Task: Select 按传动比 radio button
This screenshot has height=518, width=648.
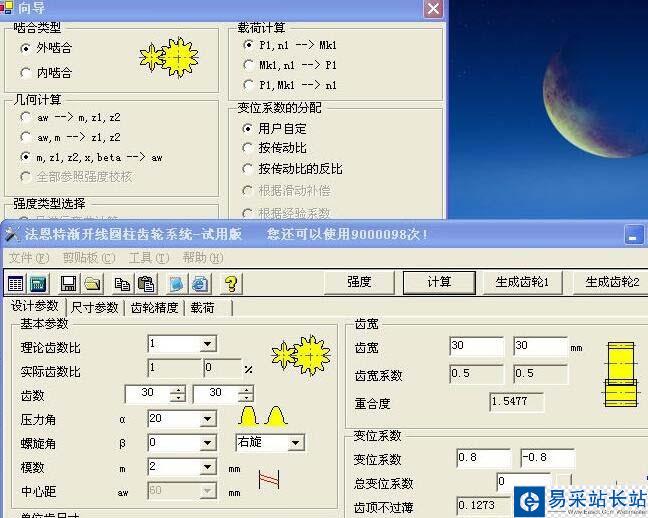Action: [247, 148]
